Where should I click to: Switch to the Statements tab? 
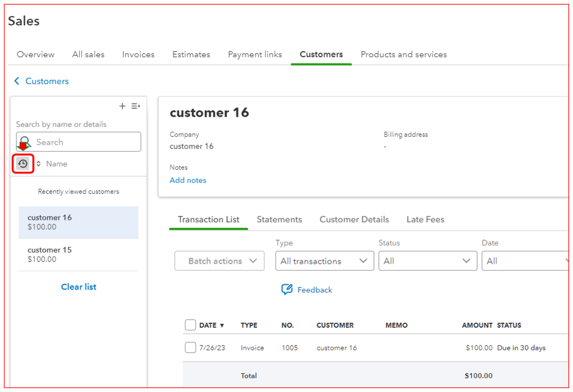[x=279, y=219]
